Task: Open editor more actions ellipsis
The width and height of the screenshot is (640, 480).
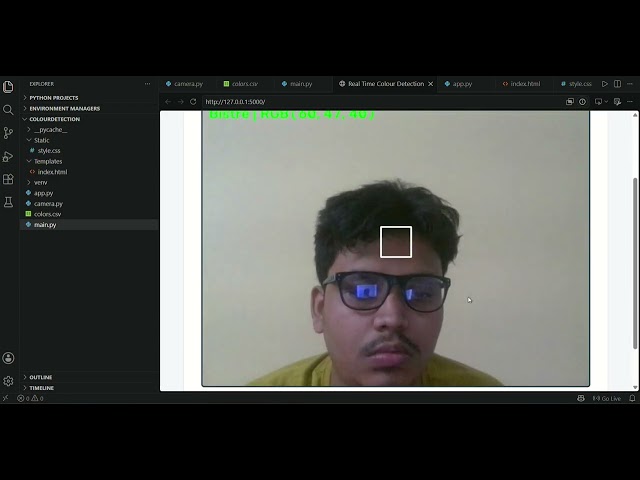Action: point(630,84)
